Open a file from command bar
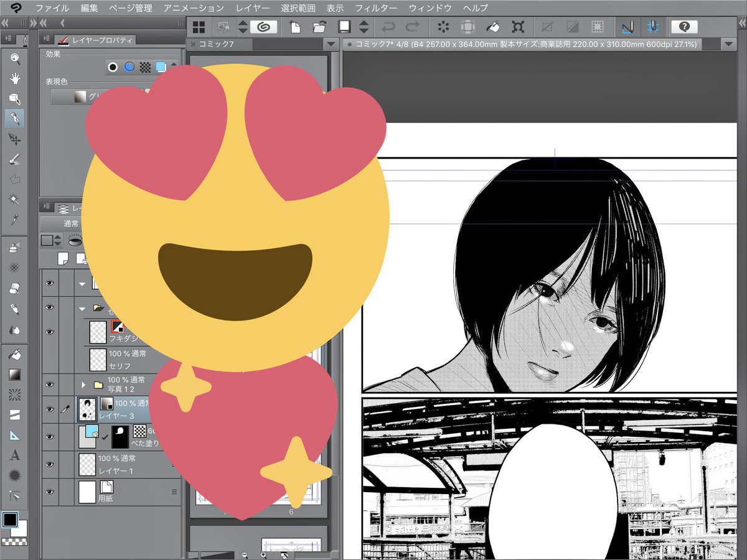This screenshot has height=560, width=747. point(319,27)
